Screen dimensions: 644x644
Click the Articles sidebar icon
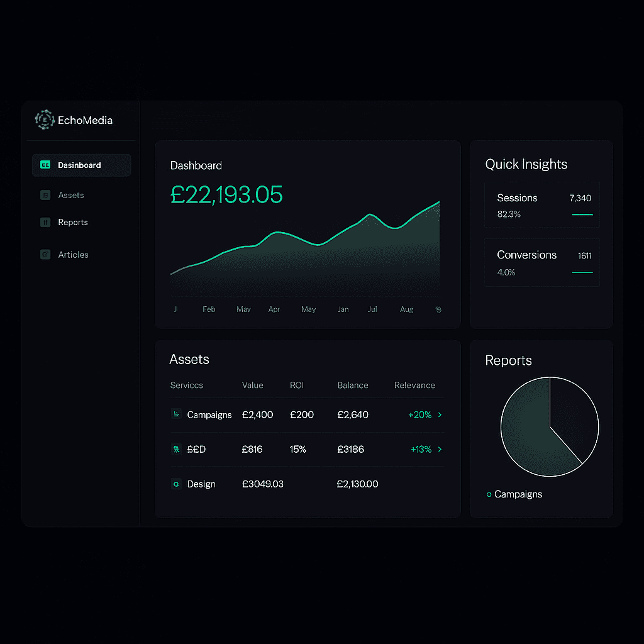tap(45, 255)
